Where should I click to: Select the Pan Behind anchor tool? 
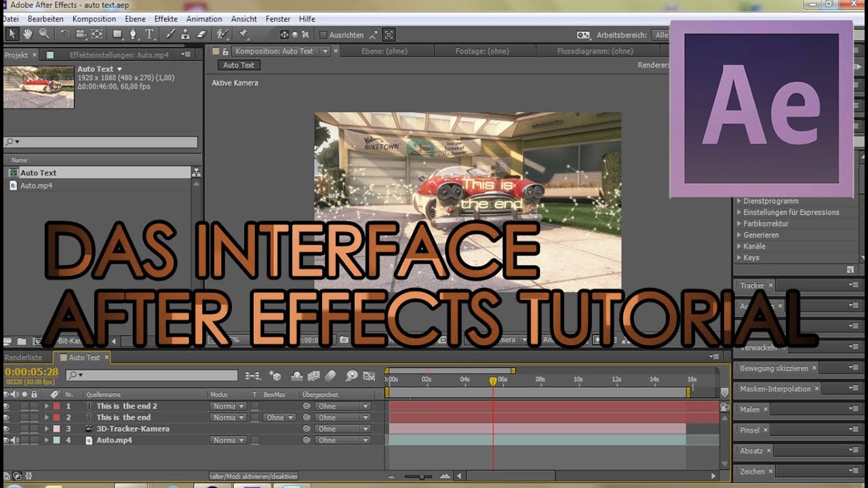(x=97, y=34)
